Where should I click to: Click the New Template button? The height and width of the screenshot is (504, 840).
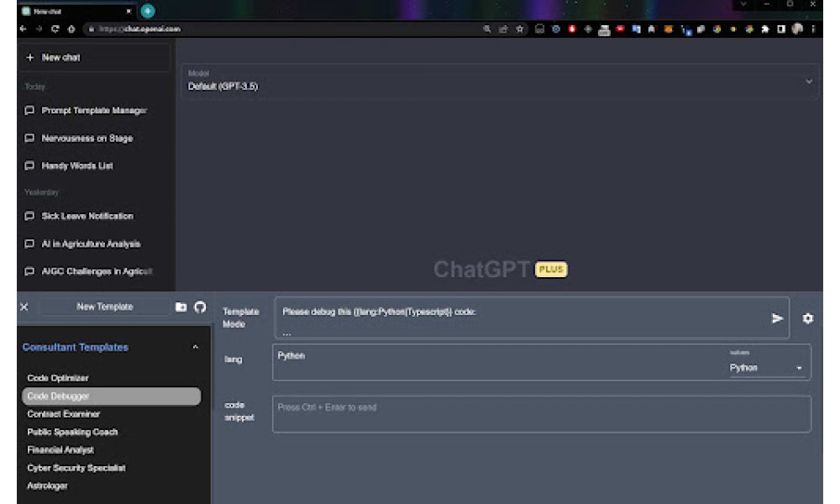(104, 307)
